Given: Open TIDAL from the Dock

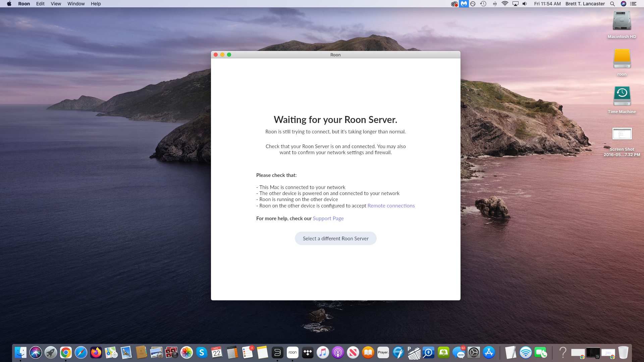Looking at the screenshot, I should (x=308, y=352).
